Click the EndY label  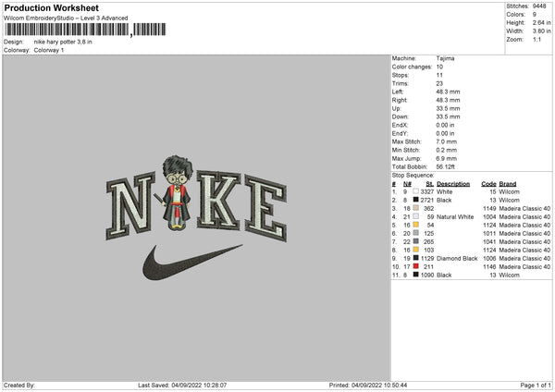click(400, 133)
